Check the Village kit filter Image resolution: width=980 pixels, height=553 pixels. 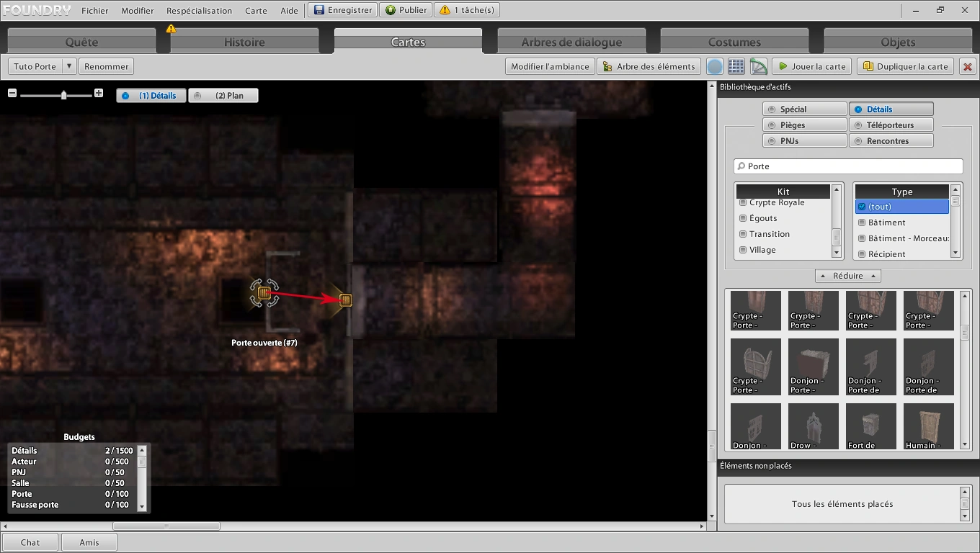click(x=743, y=250)
